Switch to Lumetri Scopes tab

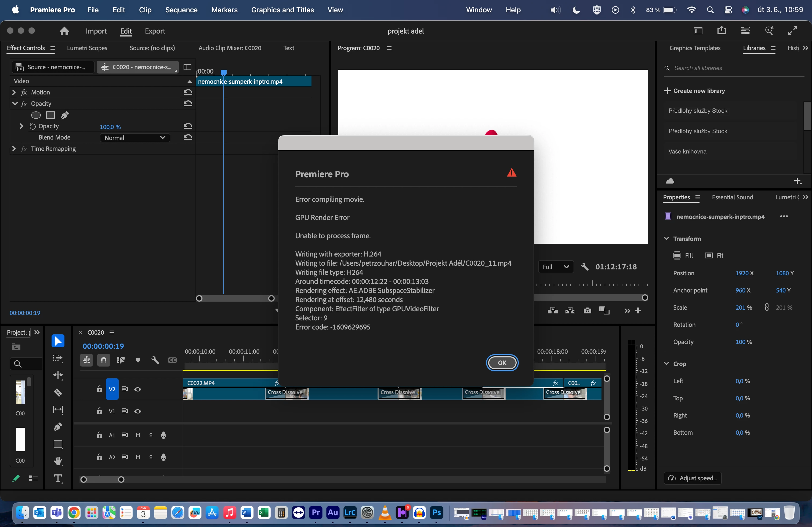87,48
